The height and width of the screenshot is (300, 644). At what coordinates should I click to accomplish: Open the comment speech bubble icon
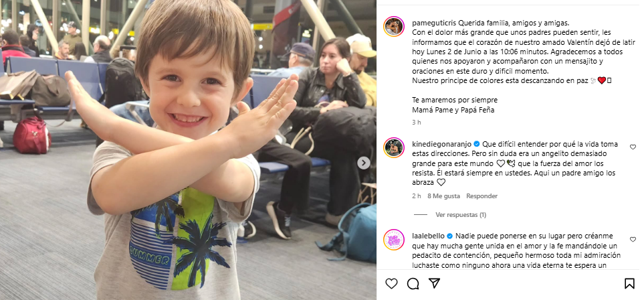[413, 283]
